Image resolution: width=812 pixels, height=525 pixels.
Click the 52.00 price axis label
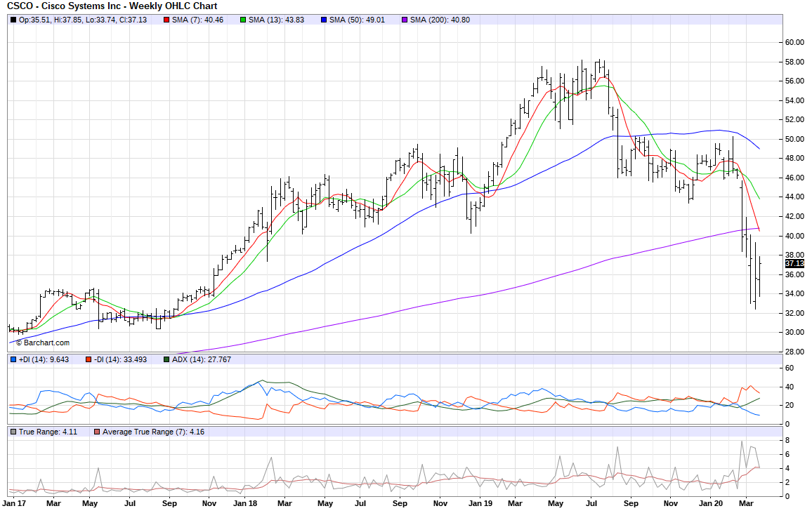794,120
